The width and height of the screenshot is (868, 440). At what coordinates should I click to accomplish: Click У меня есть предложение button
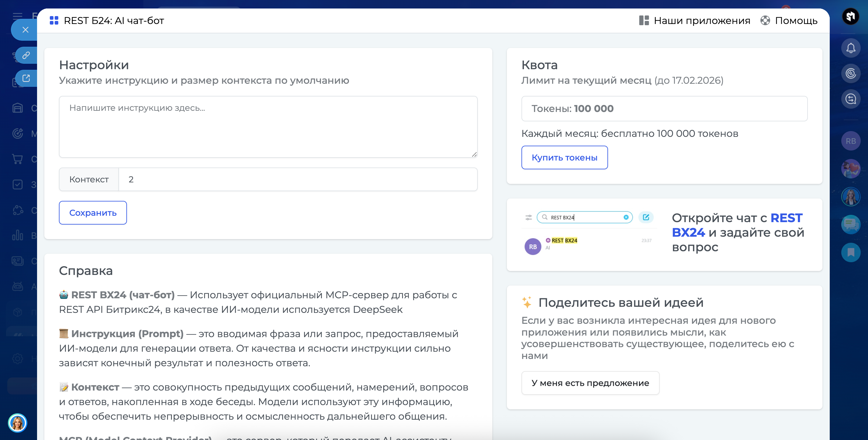[590, 383]
